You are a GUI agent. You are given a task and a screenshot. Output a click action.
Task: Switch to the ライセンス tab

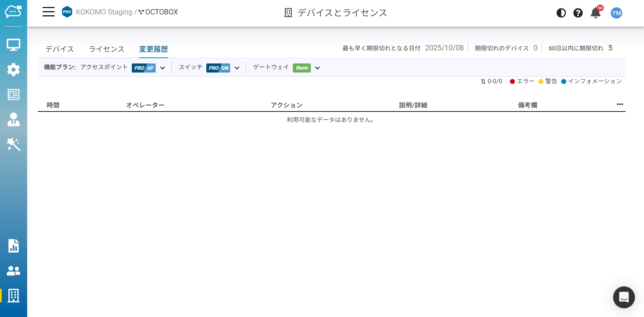[x=107, y=49]
